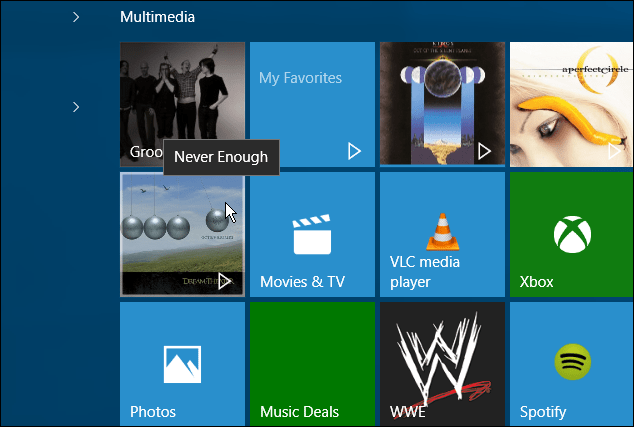Image resolution: width=634 pixels, height=427 pixels.
Task: Open the Xbox logo icon
Action: coord(572,234)
